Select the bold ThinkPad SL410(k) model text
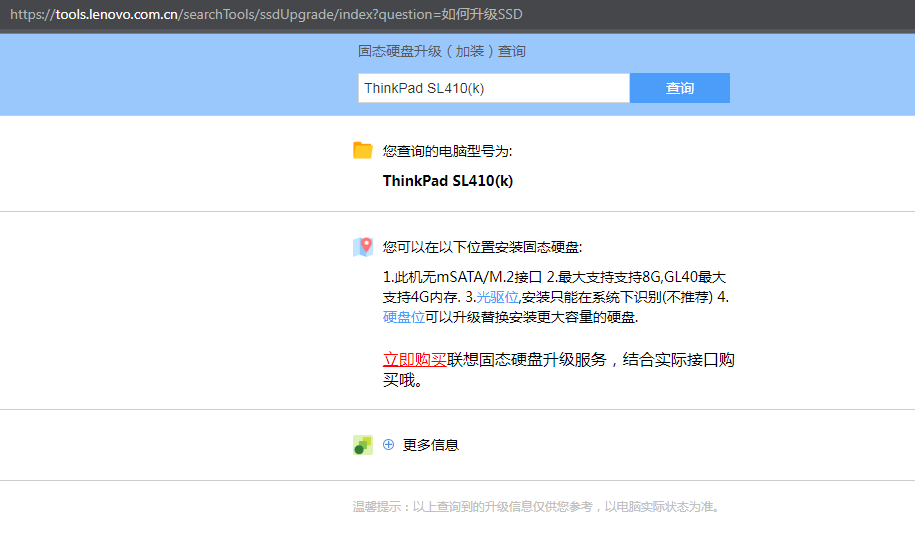The width and height of the screenshot is (915, 537). (x=448, y=181)
